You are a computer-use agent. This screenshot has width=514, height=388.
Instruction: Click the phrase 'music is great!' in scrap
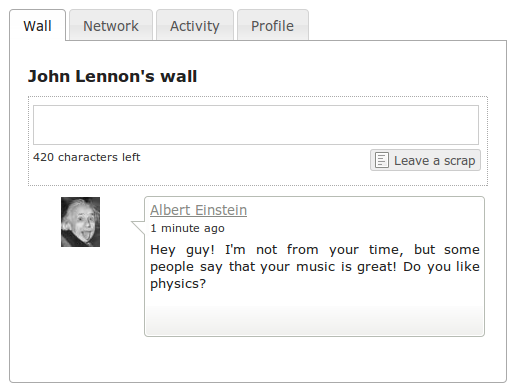pos(346,267)
